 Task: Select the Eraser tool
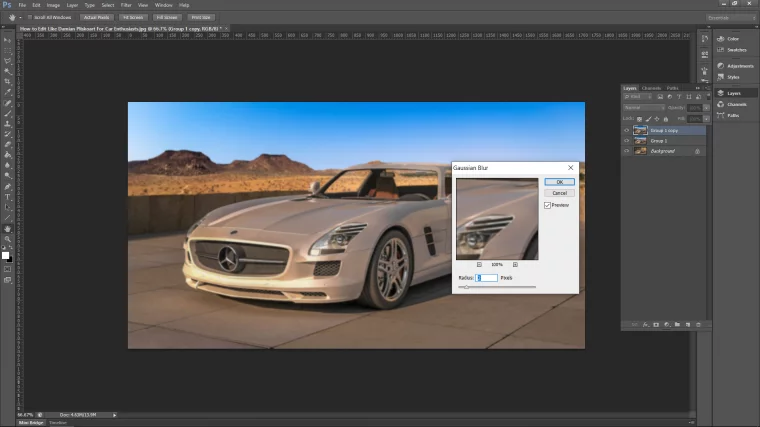coord(7,144)
